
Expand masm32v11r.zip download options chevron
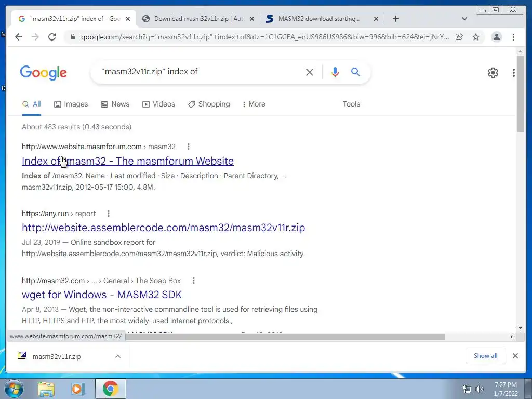point(118,356)
